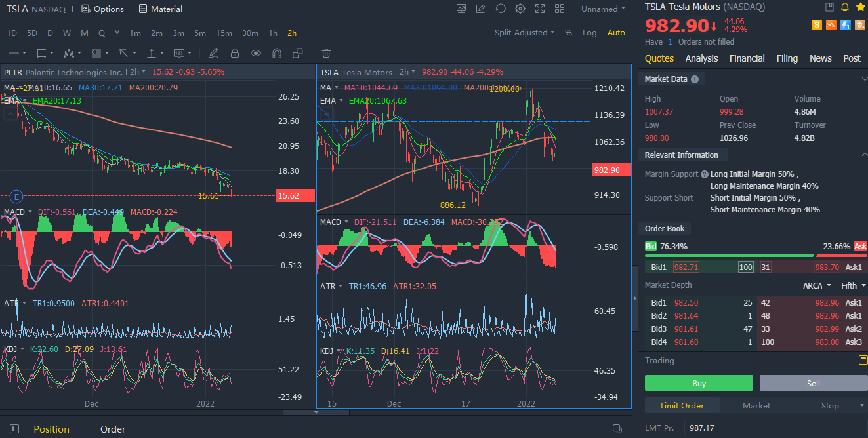Open the Unnamed layout dropdown
868x438 pixels.
[603, 9]
